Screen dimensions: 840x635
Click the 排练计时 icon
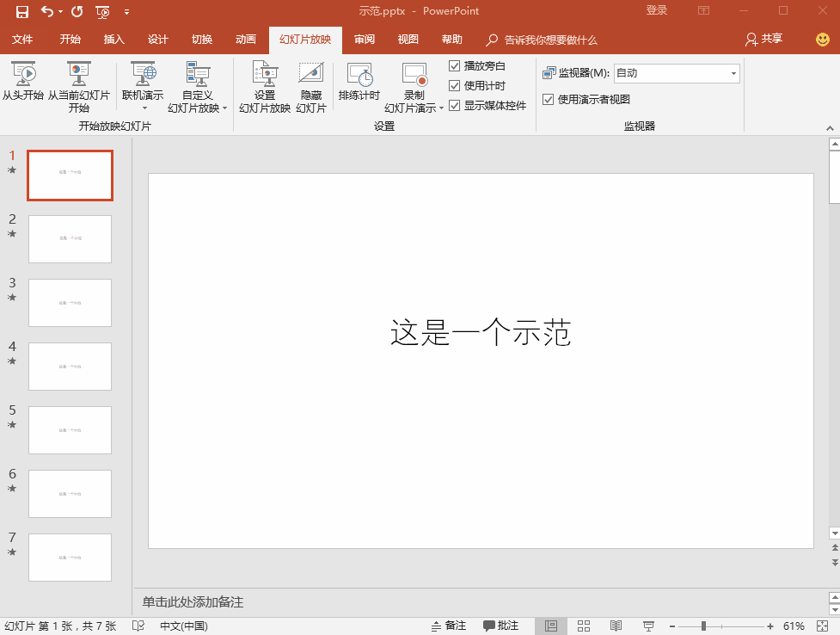359,75
